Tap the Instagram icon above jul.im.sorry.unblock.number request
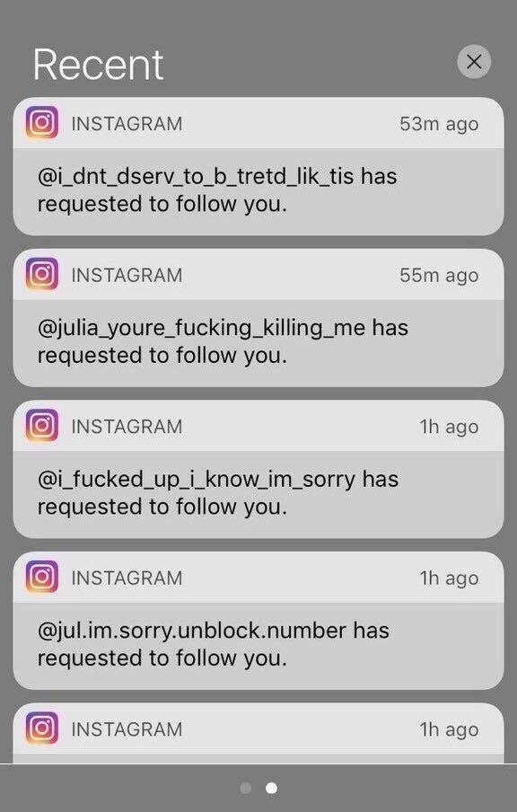This screenshot has height=812, width=517. click(x=42, y=577)
